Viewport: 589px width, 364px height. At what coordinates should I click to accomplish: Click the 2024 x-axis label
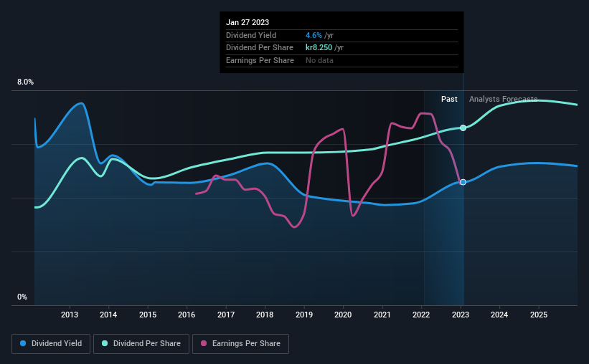coord(499,315)
